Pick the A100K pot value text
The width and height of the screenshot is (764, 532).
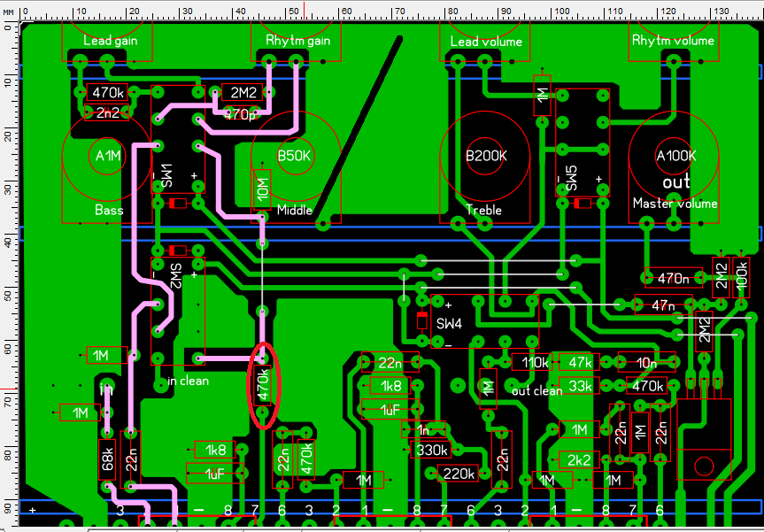coord(675,156)
